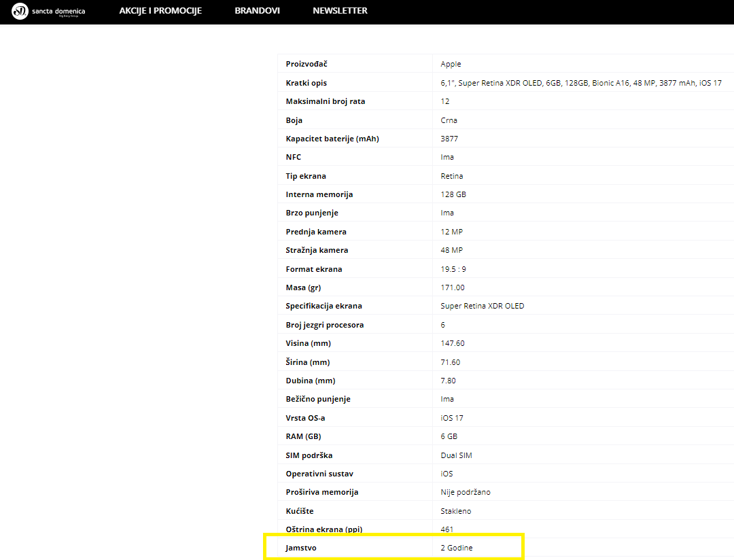Select the '7.80' depth value
The width and height of the screenshot is (734, 560).
[x=448, y=381]
